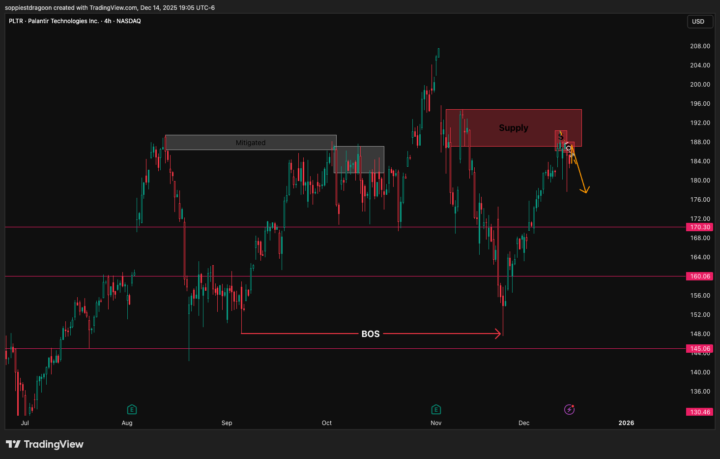Open the USD currency selector

[699, 22]
